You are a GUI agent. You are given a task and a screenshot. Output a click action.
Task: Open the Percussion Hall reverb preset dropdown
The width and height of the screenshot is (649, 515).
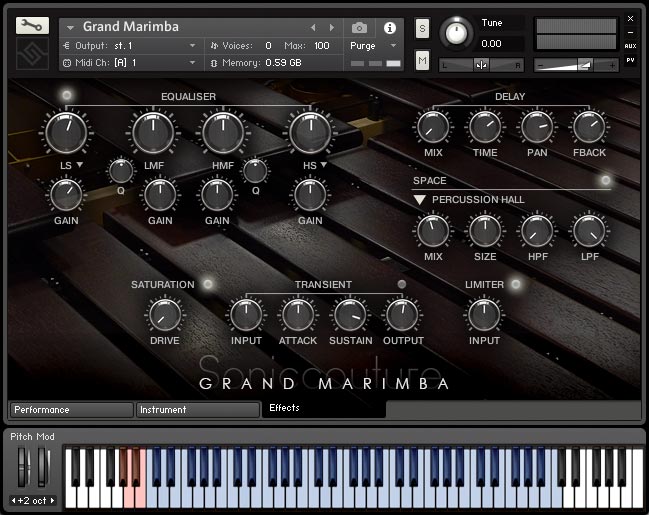pyautogui.click(x=419, y=200)
